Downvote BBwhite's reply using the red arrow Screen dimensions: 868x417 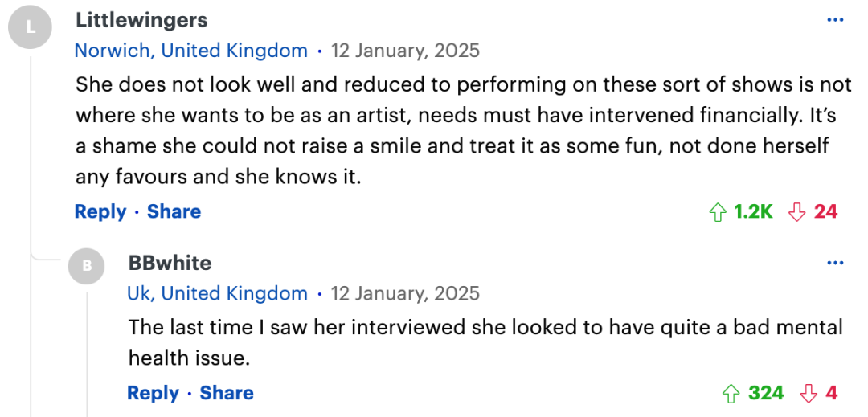pyautogui.click(x=809, y=393)
